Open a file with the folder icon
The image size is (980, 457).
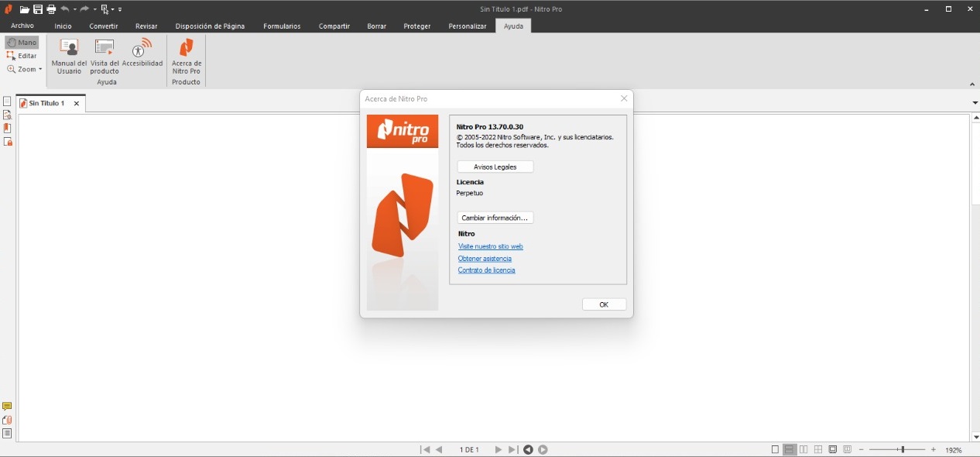coord(25,9)
